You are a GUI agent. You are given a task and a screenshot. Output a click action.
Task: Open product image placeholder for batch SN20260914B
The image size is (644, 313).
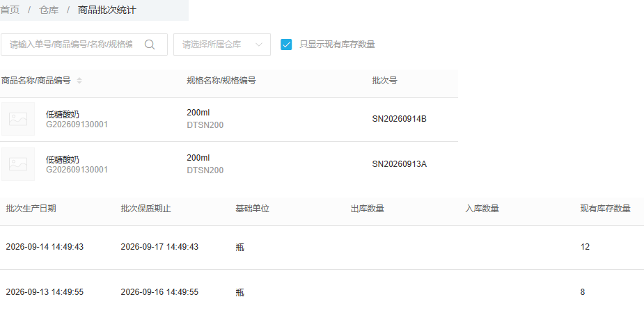tap(18, 119)
